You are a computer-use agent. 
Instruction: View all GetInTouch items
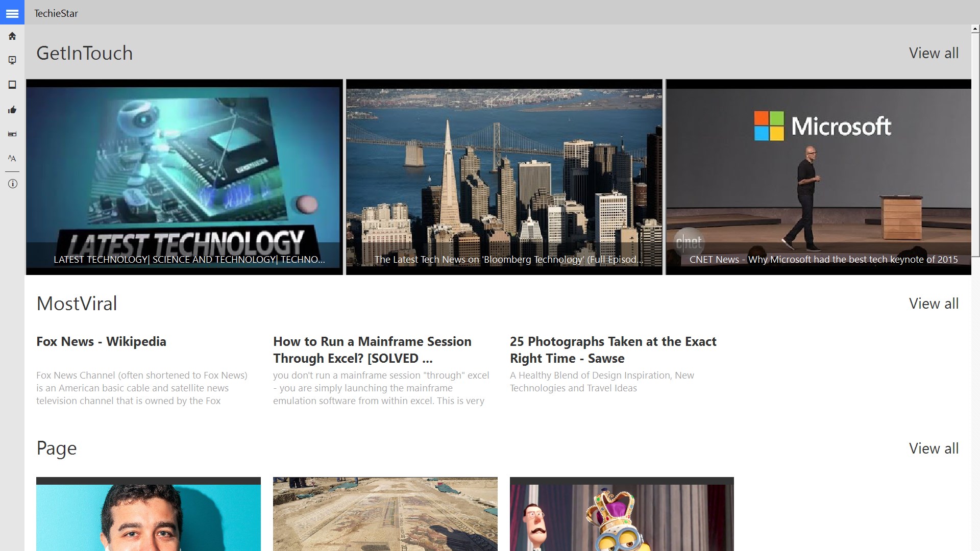[933, 53]
